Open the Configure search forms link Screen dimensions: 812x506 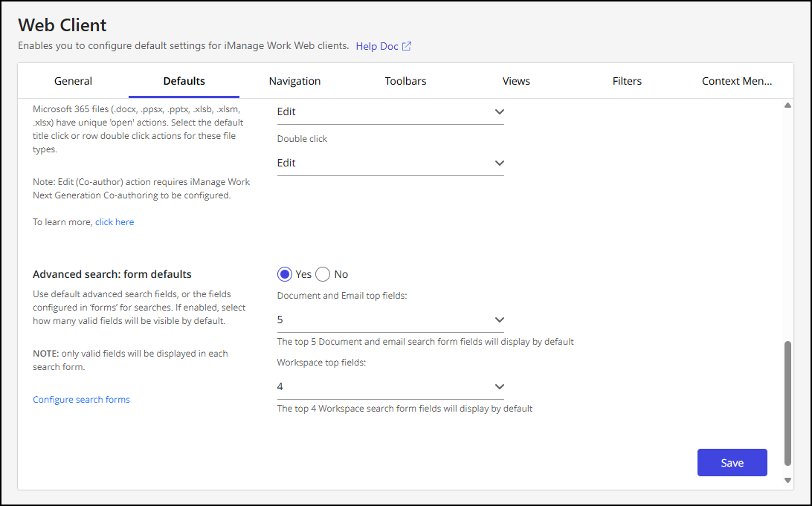pyautogui.click(x=81, y=399)
